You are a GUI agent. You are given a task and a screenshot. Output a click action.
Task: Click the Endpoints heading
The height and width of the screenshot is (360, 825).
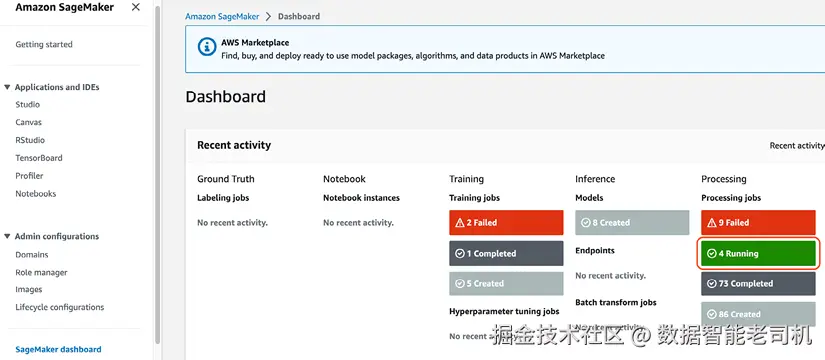[x=595, y=251]
